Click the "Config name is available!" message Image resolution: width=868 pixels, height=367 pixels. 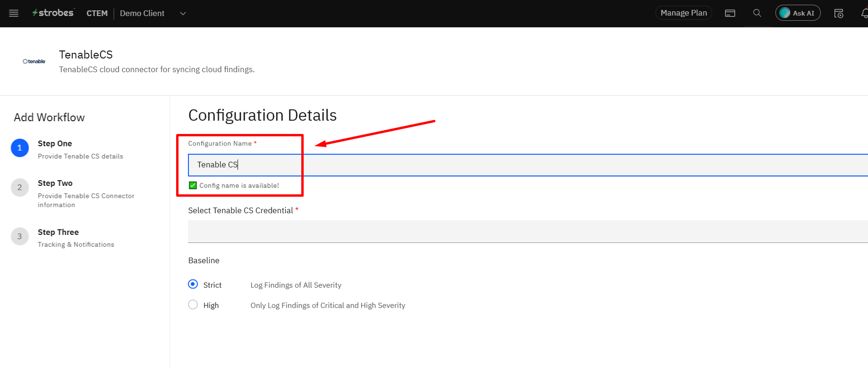(239, 185)
